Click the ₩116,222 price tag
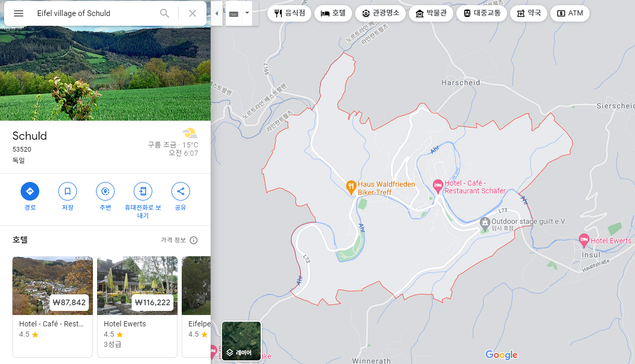The height and width of the screenshot is (364, 635). coord(152,303)
